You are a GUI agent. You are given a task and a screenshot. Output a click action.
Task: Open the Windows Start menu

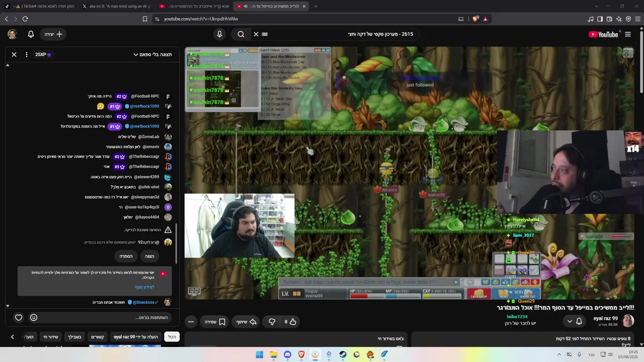pos(259,354)
